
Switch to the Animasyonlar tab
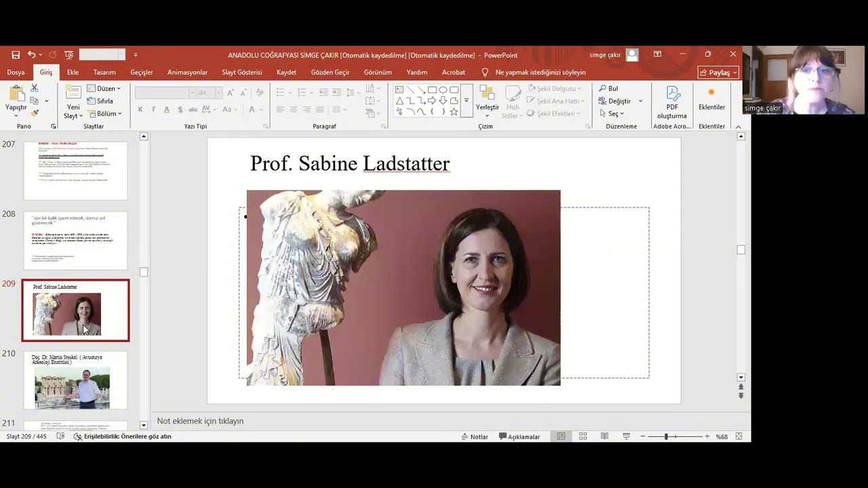click(187, 73)
